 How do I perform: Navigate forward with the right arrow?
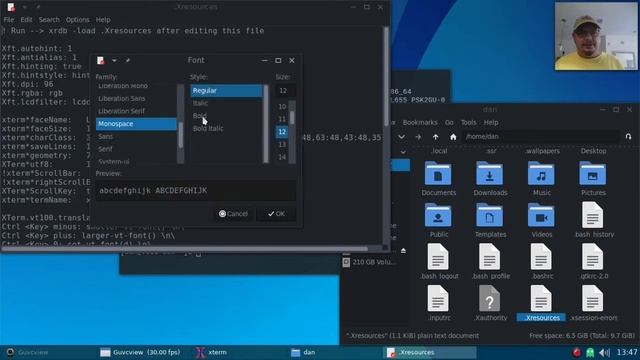418,137
